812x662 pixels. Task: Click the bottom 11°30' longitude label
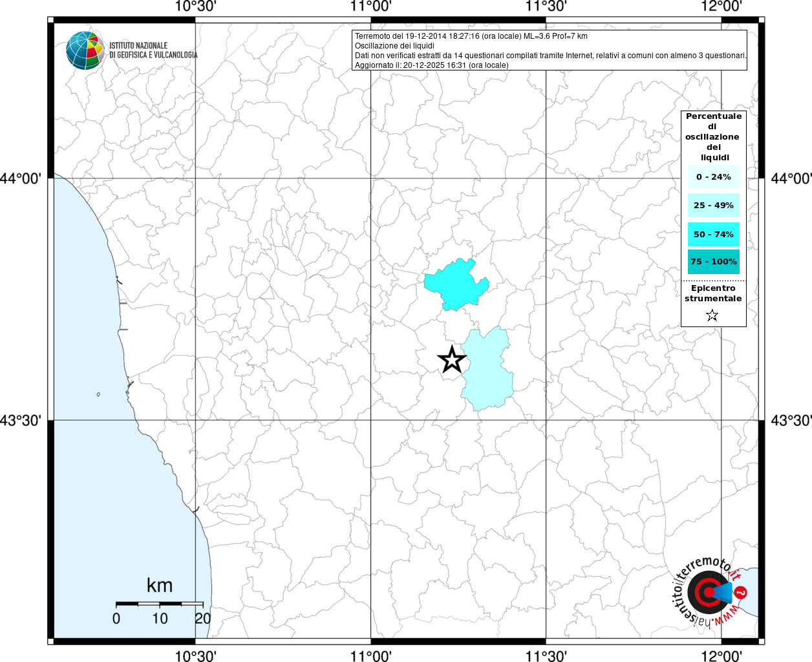[x=546, y=656]
